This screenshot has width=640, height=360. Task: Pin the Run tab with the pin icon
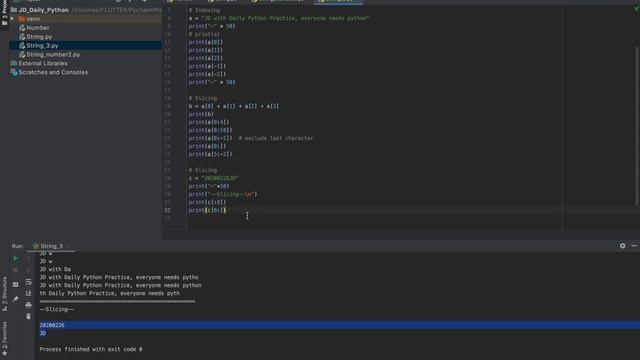tap(16, 299)
